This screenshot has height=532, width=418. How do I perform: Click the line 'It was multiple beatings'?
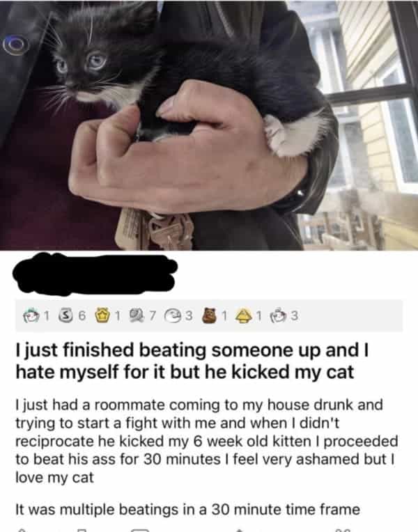click(x=188, y=510)
